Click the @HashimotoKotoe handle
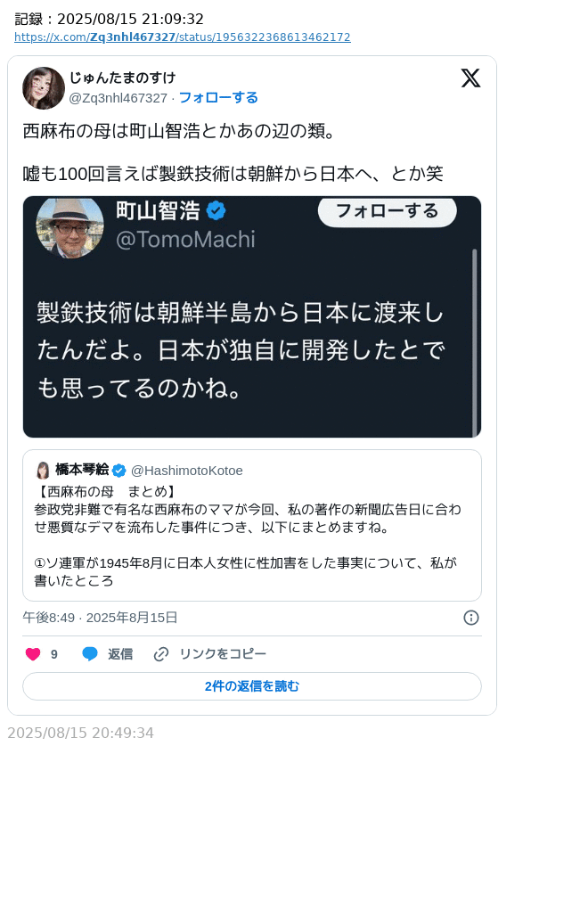Screen dimensions: 588x910 [x=187, y=471]
